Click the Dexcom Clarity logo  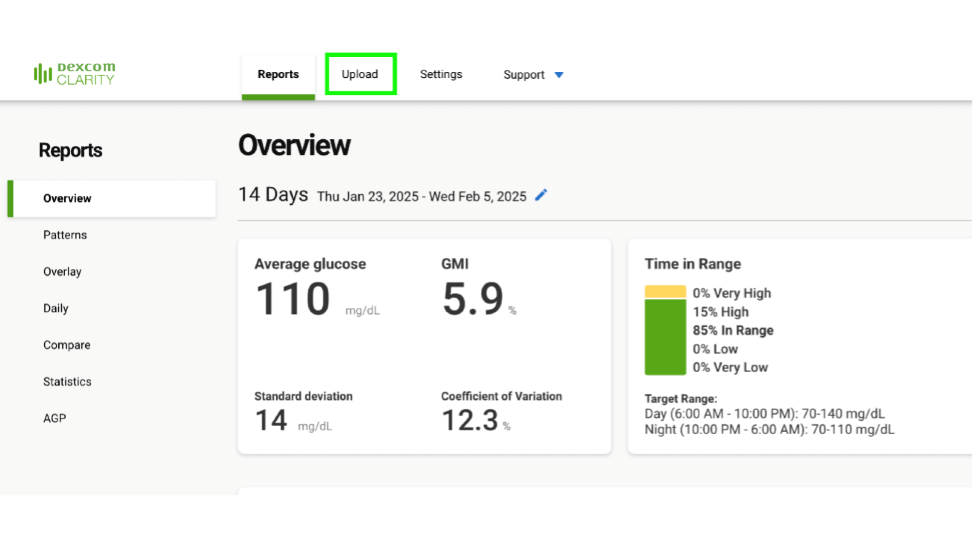click(x=75, y=73)
